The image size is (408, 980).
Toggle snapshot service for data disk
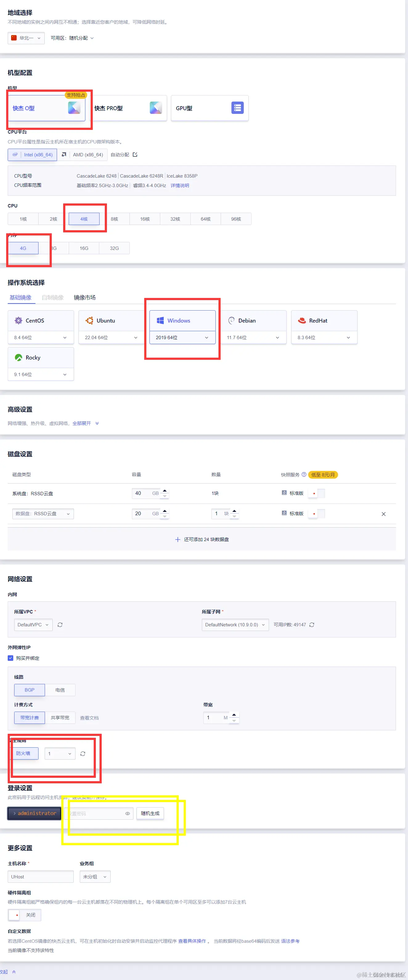pyautogui.click(x=316, y=514)
